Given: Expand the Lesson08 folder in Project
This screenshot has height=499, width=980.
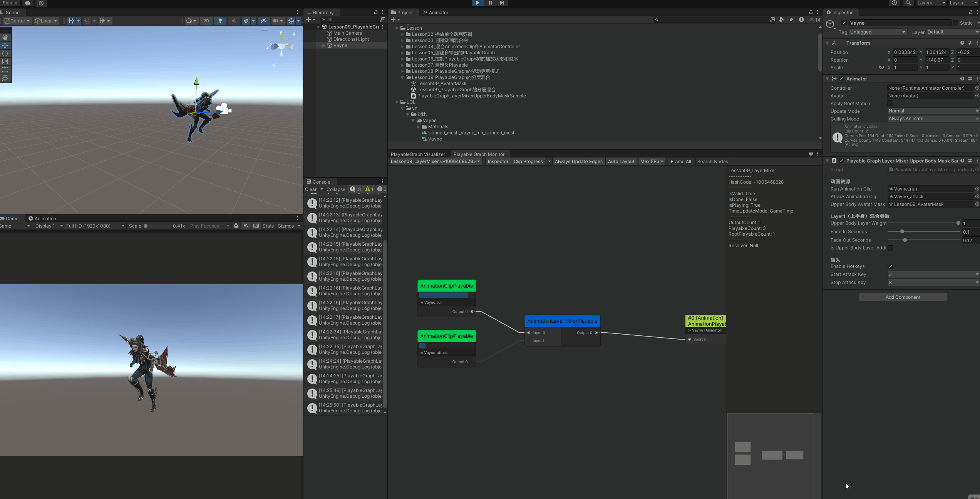Looking at the screenshot, I should point(402,71).
